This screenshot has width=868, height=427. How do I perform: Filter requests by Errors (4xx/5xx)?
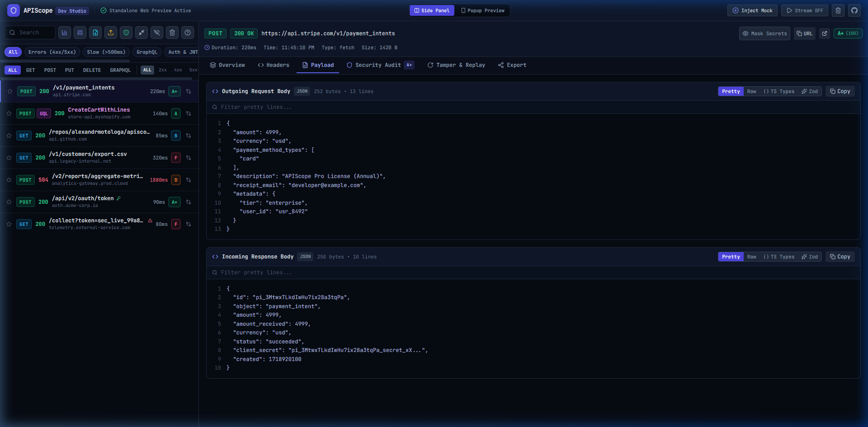pyautogui.click(x=52, y=52)
